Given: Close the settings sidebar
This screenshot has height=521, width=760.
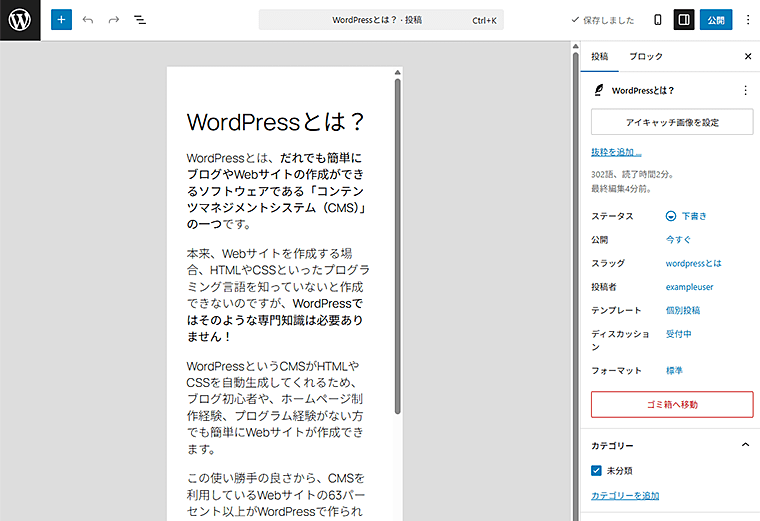Looking at the screenshot, I should click(x=748, y=57).
